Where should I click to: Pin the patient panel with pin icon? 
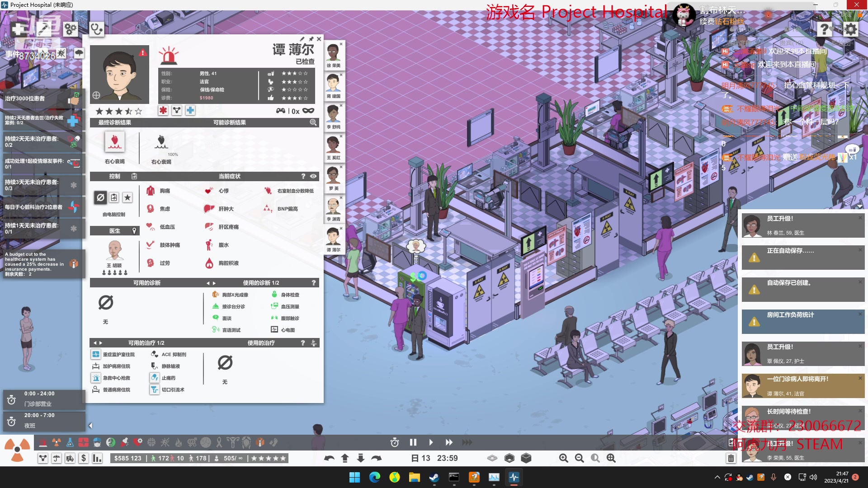click(x=311, y=39)
